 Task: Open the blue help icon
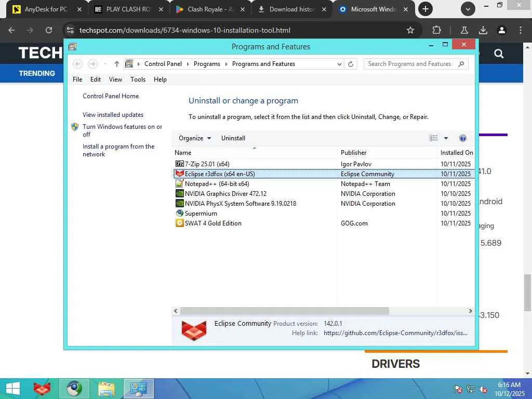[463, 138]
